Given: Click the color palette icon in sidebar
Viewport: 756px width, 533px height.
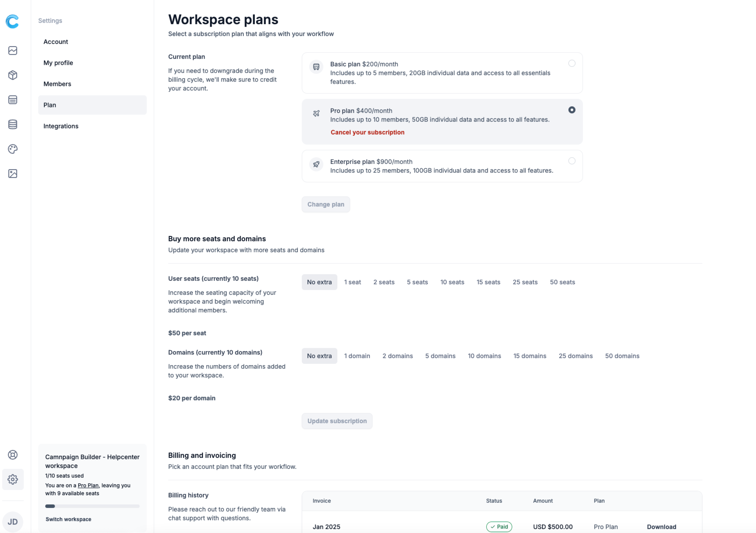Looking at the screenshot, I should coord(13,149).
